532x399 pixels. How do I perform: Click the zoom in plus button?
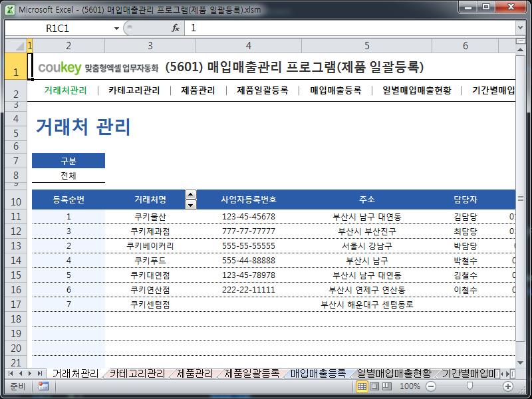[507, 386]
